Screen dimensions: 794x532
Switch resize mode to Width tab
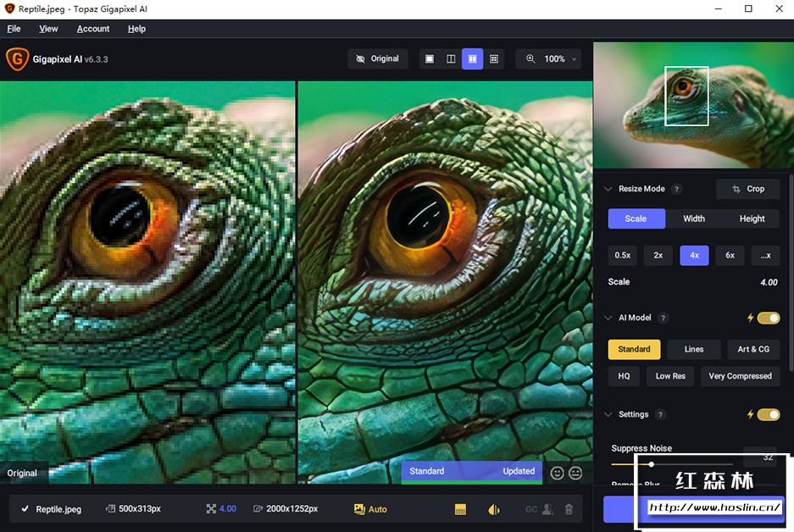coord(694,219)
